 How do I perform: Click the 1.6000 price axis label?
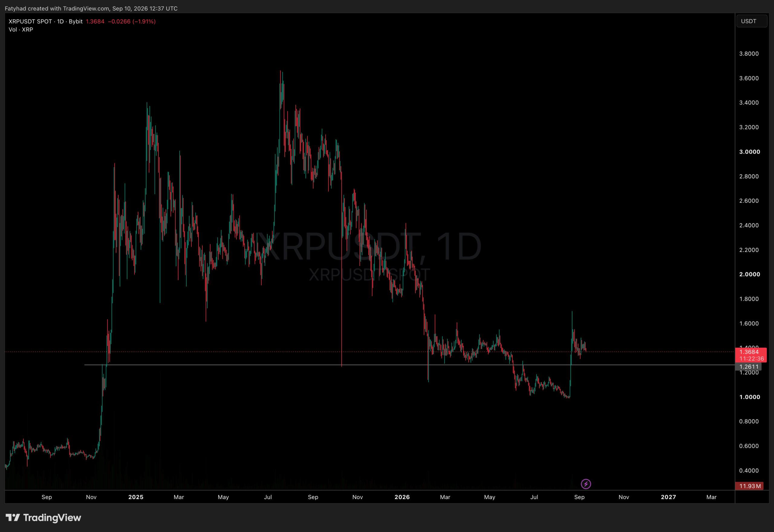[x=749, y=324]
